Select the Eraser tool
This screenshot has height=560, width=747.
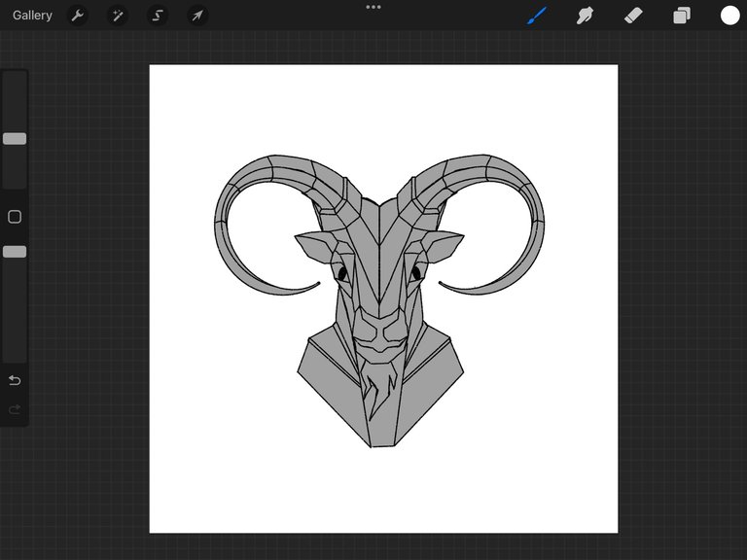tap(633, 16)
